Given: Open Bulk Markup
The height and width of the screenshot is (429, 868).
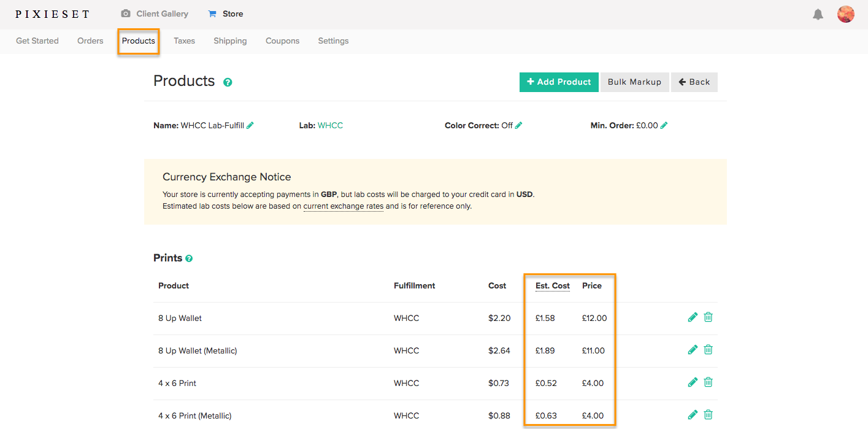Looking at the screenshot, I should [634, 82].
